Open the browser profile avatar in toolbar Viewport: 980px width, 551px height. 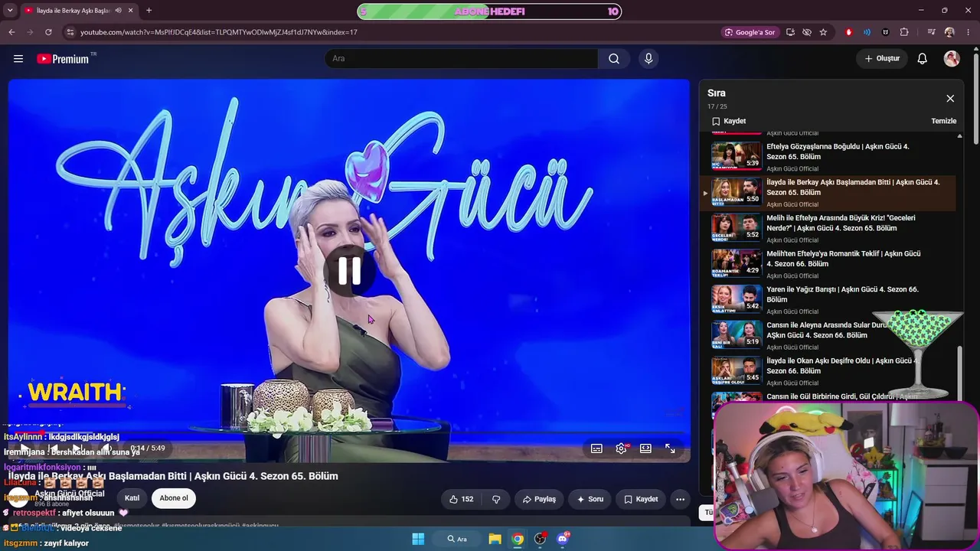949,32
